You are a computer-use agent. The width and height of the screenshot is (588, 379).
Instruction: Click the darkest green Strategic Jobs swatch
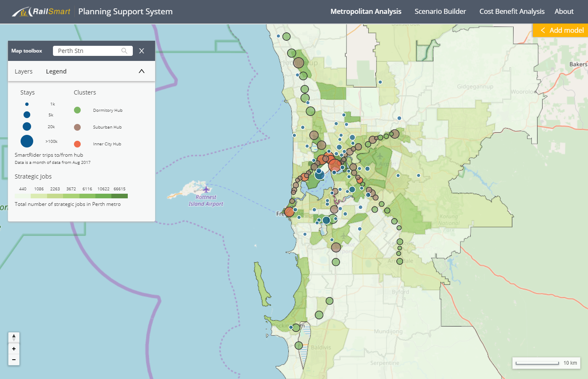[x=120, y=196]
